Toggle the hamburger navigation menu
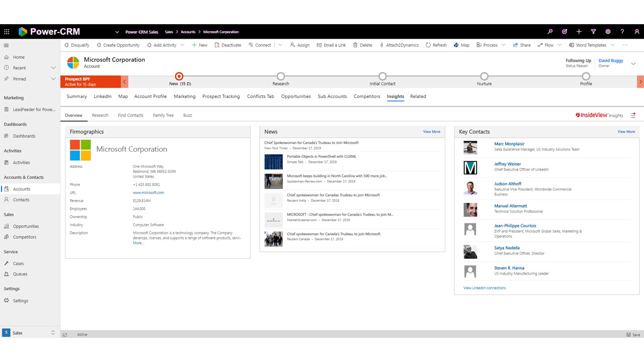This screenshot has height=362, width=644. tap(7, 45)
